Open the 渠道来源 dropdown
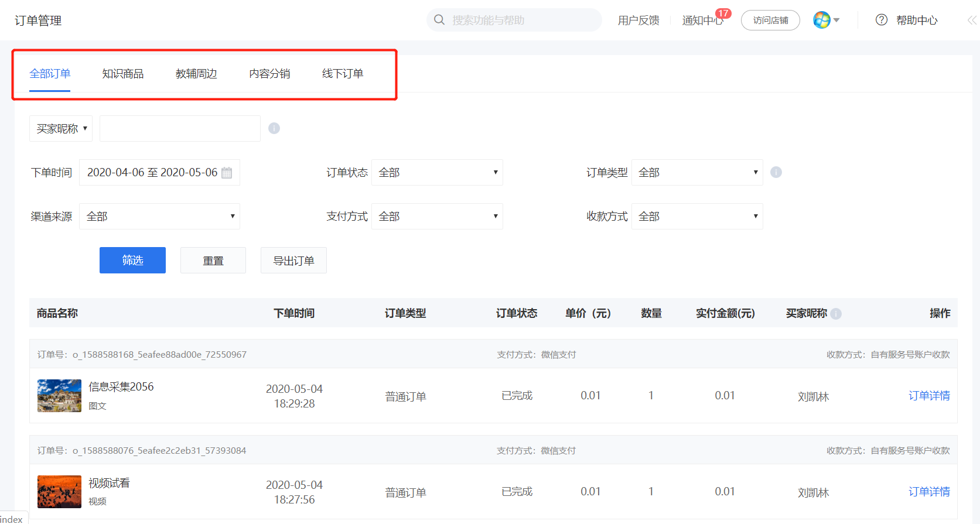The height and width of the screenshot is (524, 980). point(159,216)
